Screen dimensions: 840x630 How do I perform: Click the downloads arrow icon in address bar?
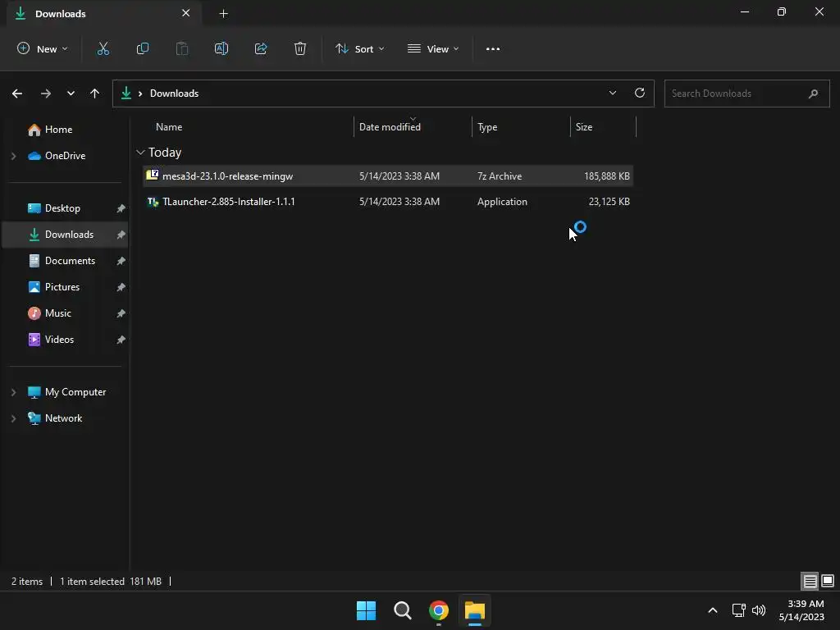126,94
